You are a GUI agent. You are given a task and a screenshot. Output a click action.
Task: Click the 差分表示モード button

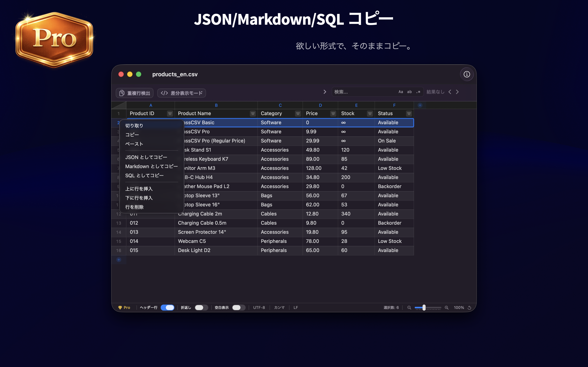click(x=182, y=93)
